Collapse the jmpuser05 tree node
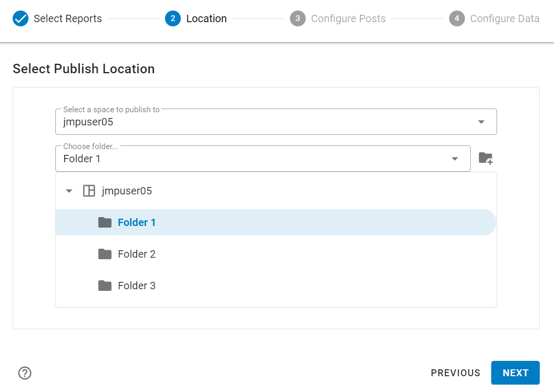 (x=69, y=191)
